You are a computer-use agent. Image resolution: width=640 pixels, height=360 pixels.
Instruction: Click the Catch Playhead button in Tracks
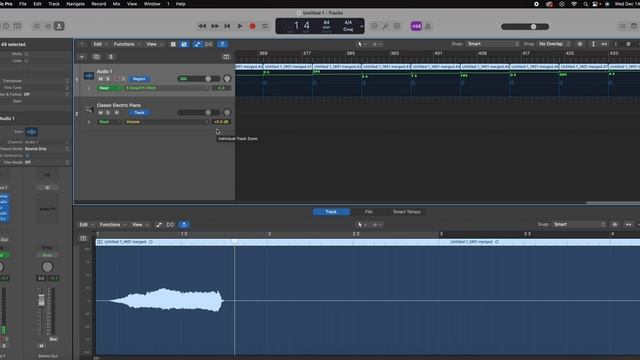point(222,44)
